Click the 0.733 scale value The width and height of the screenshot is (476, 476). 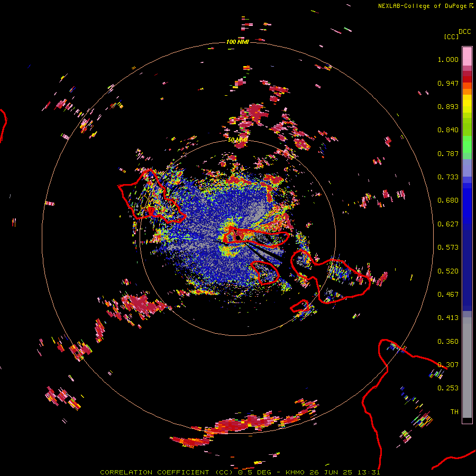[448, 177]
